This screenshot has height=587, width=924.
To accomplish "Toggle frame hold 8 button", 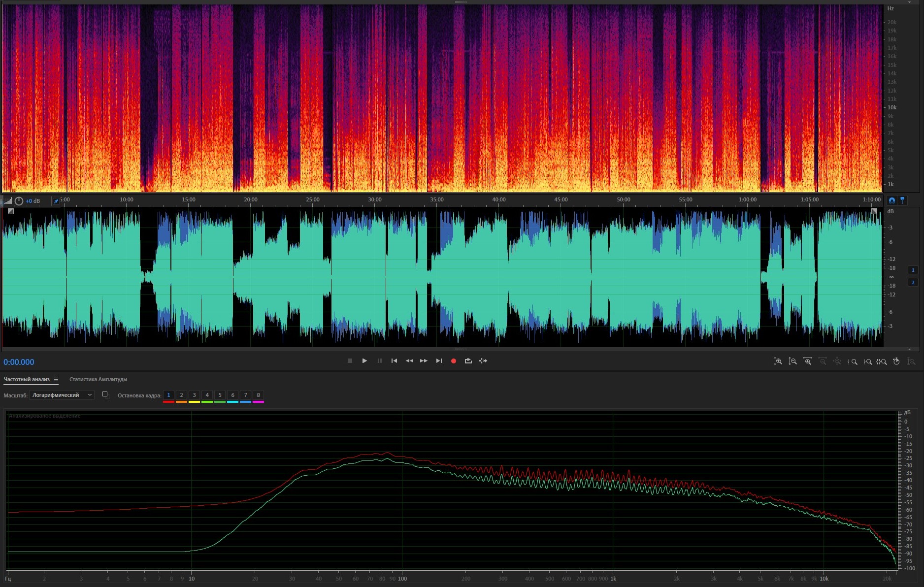I will 258,395.
